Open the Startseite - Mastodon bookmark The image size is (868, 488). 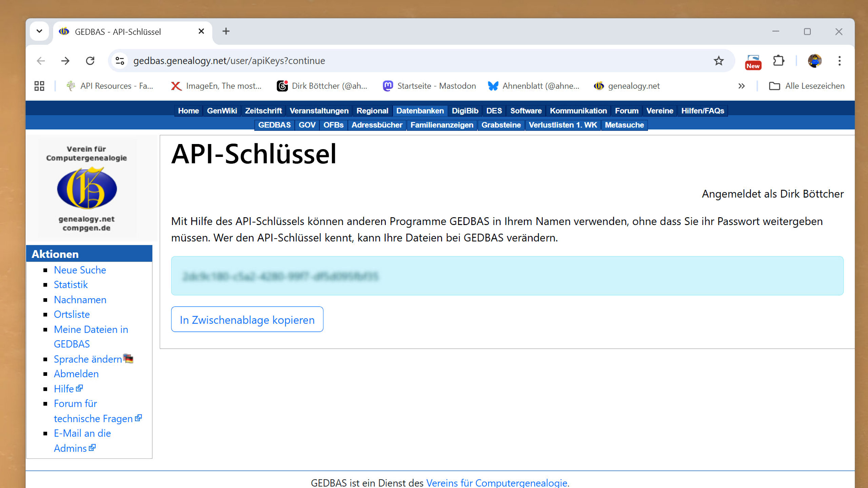(x=430, y=86)
